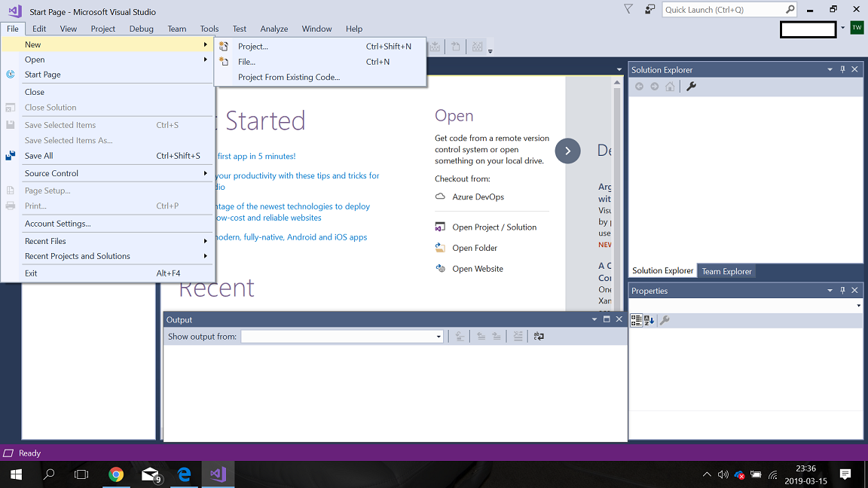The width and height of the screenshot is (868, 488).
Task: Click the Send Feedback icon
Action: 650,9
